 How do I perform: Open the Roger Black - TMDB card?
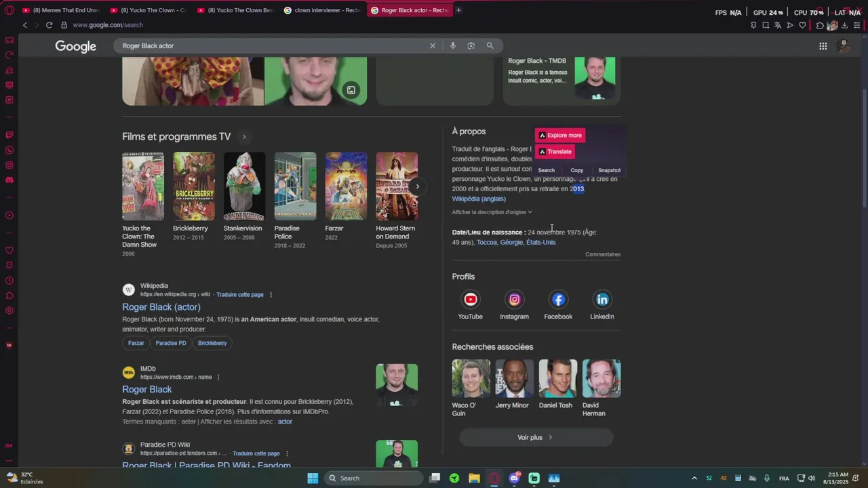pyautogui.click(x=561, y=80)
